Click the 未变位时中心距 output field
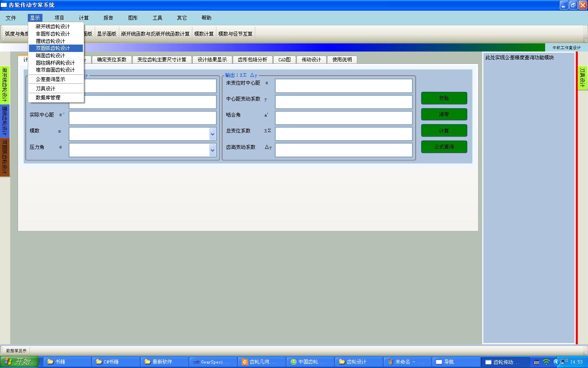The height and width of the screenshot is (368, 588). 344,86
